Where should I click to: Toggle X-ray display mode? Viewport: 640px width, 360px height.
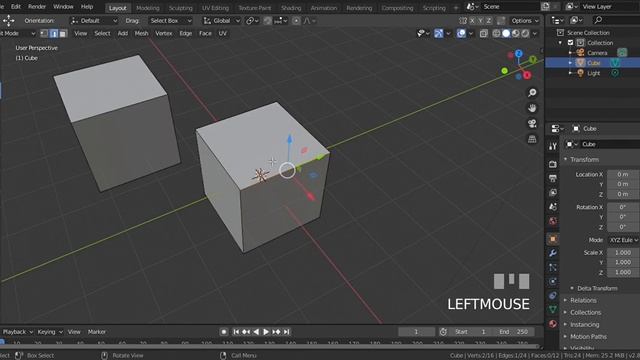click(x=483, y=33)
